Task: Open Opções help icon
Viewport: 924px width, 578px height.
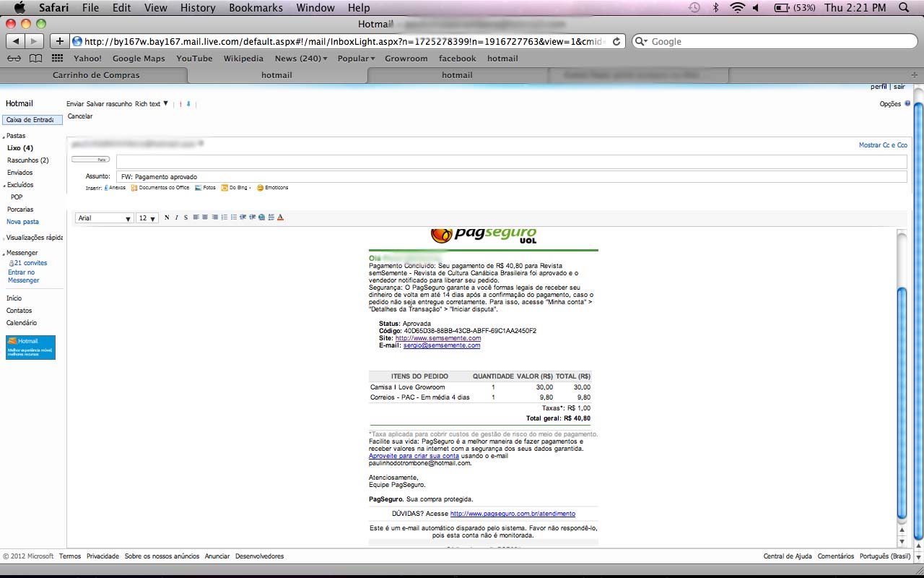Action: point(907,103)
